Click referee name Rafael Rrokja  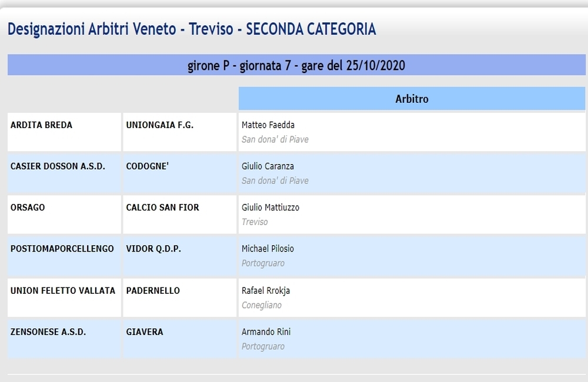point(266,290)
